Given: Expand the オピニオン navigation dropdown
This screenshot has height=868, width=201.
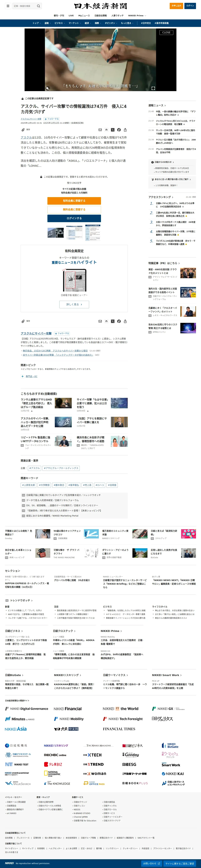Looking at the screenshot, I should (x=111, y=23).
